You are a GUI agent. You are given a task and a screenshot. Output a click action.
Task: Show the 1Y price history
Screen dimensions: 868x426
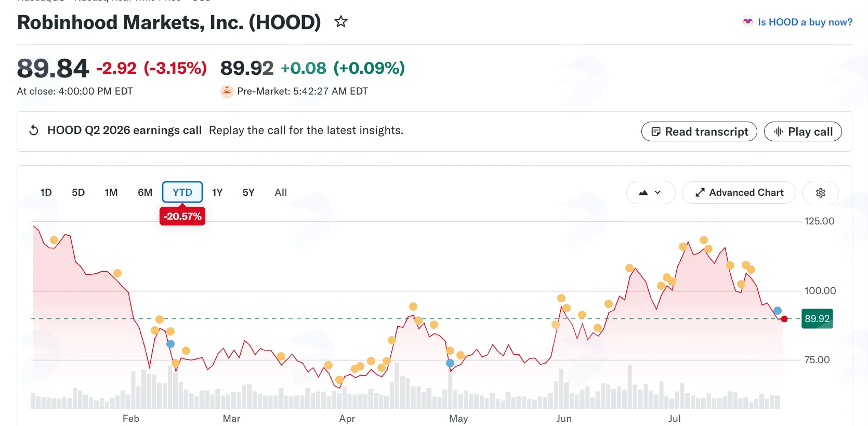pos(217,193)
